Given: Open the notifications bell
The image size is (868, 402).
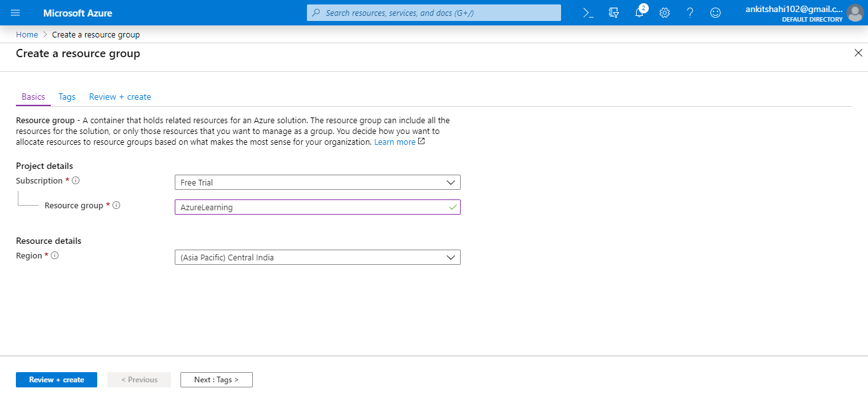Looking at the screenshot, I should click(639, 13).
